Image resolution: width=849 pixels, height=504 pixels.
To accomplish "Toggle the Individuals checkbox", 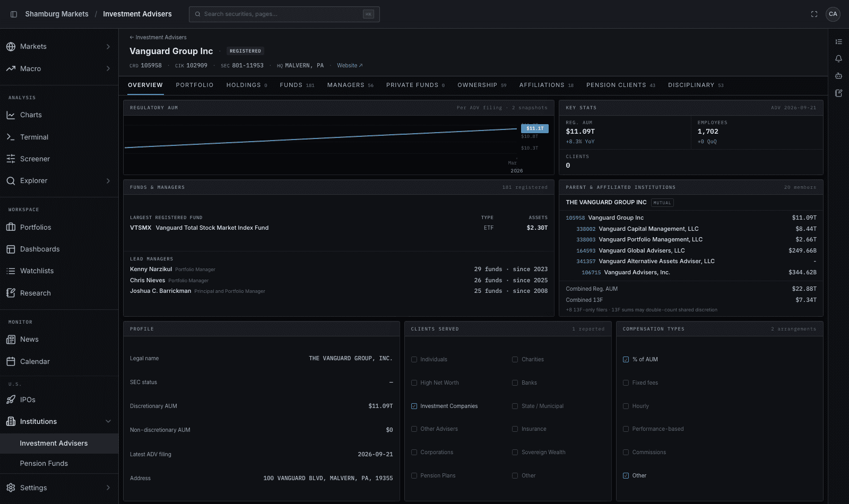I will click(414, 360).
